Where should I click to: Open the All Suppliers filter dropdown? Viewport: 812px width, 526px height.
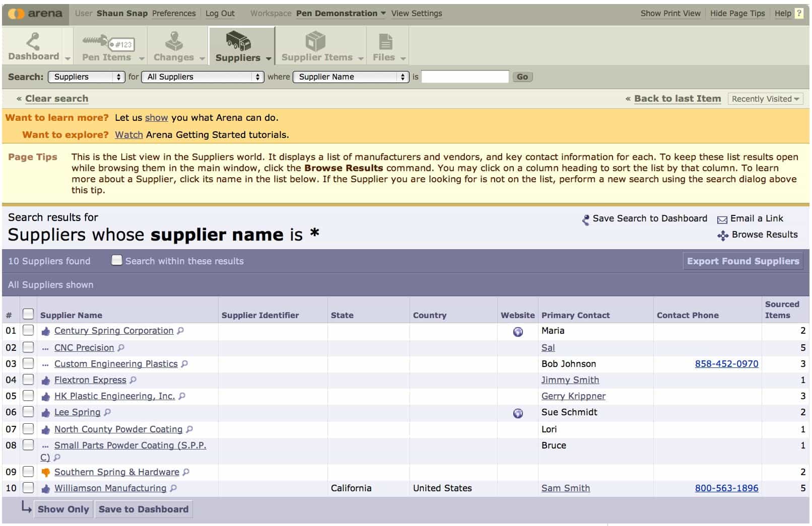203,77
